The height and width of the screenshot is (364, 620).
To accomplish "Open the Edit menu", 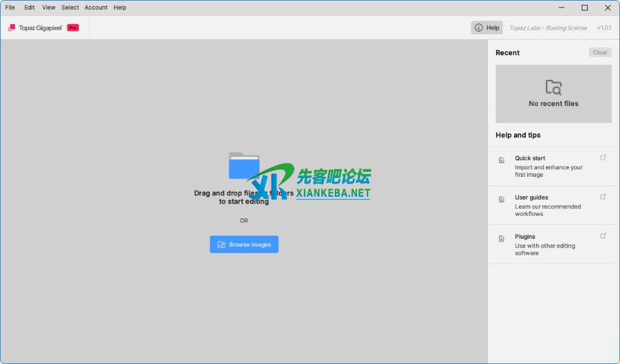I will (x=30, y=7).
